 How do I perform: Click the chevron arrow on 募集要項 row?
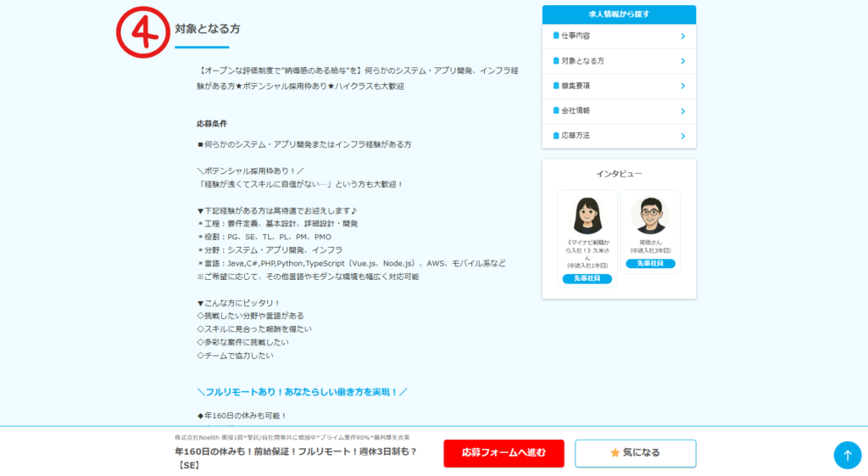coord(682,86)
